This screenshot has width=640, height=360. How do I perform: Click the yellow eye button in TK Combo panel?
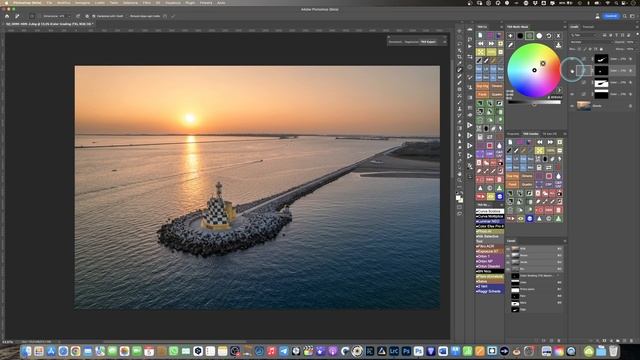521,218
